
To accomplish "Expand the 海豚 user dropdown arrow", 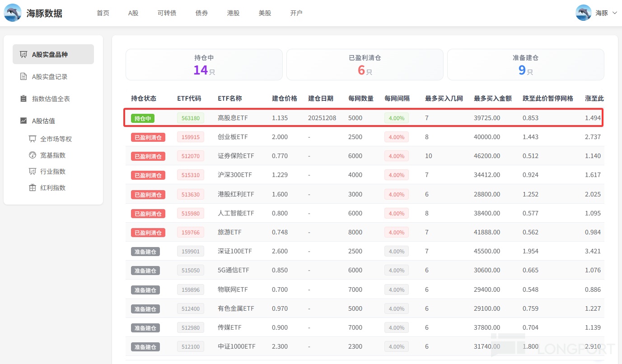I will click(x=614, y=13).
